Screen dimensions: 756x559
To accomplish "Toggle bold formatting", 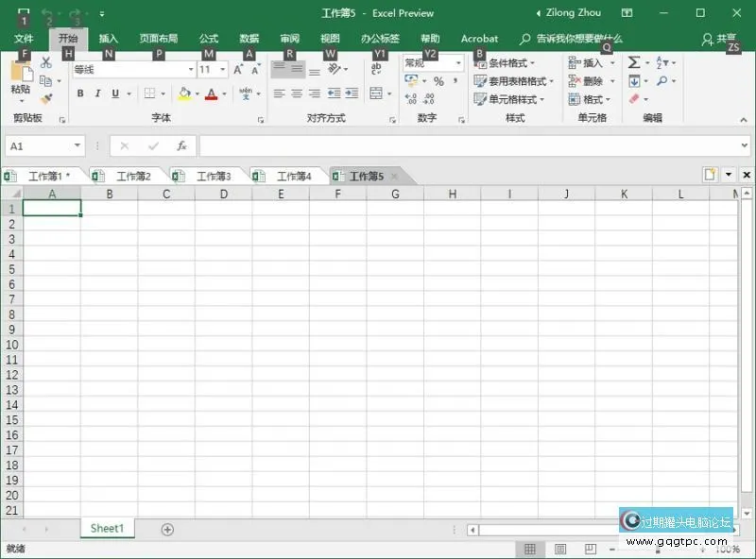I will [80, 93].
